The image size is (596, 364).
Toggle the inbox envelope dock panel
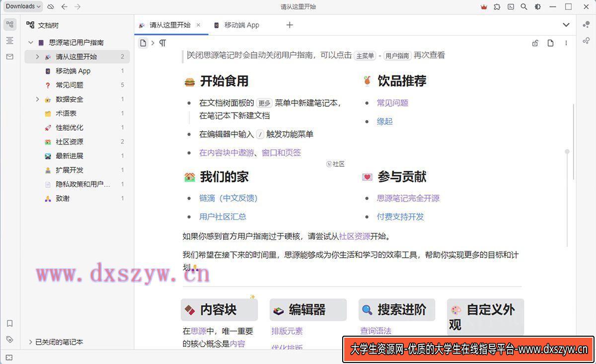9,57
